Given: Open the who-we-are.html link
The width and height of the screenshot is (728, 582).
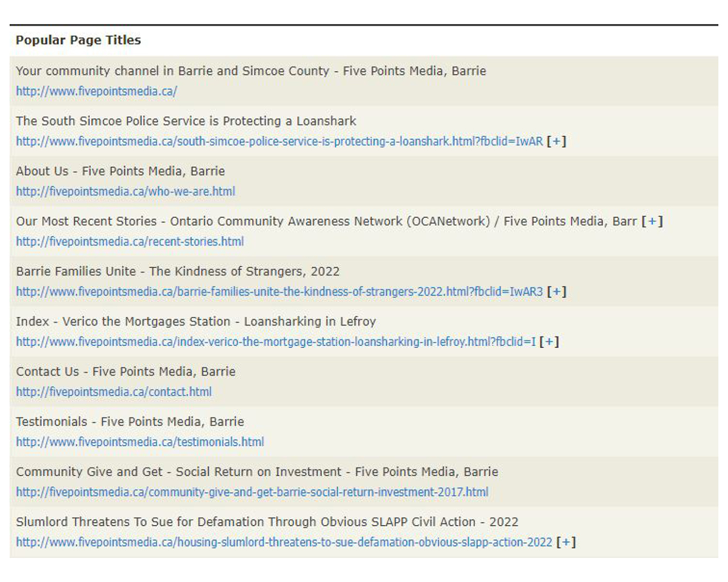Looking at the screenshot, I should [126, 191].
